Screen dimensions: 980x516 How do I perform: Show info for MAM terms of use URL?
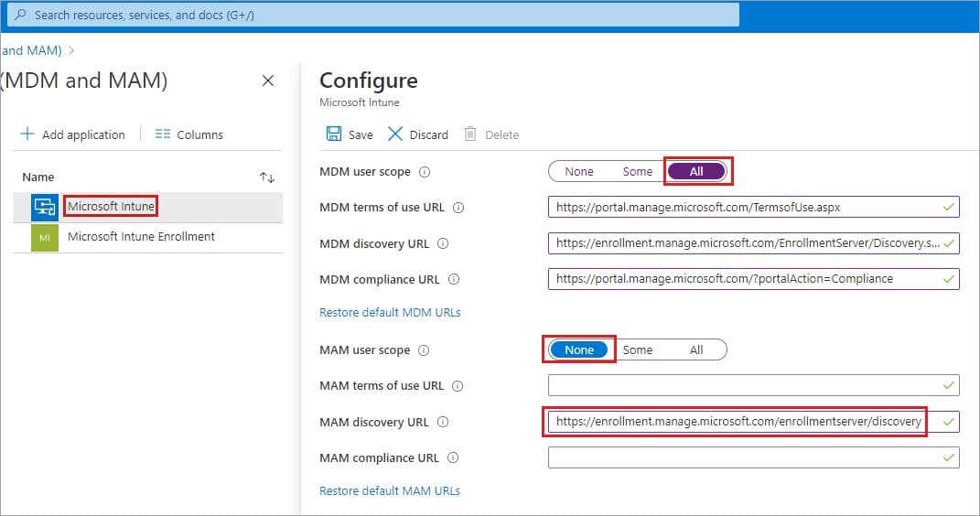(x=457, y=386)
